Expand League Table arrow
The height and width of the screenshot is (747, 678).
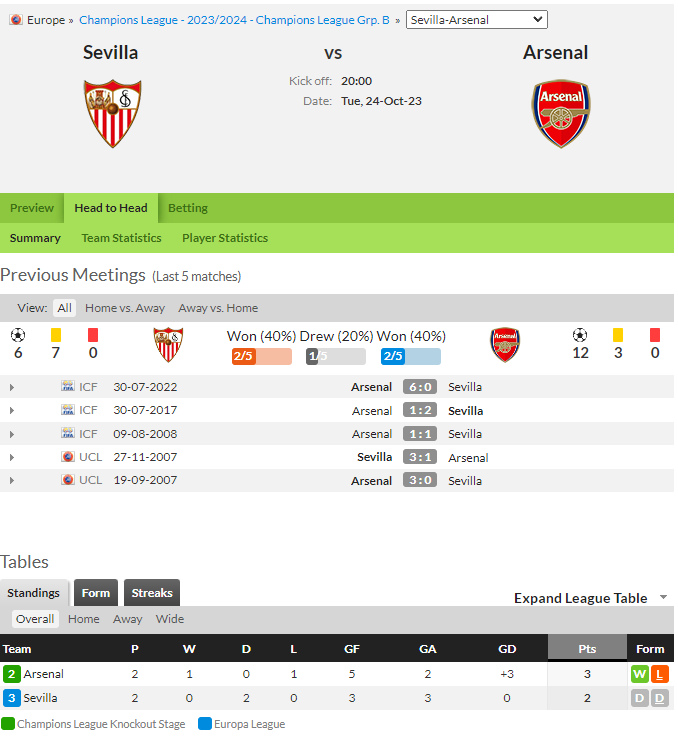[x=663, y=597]
